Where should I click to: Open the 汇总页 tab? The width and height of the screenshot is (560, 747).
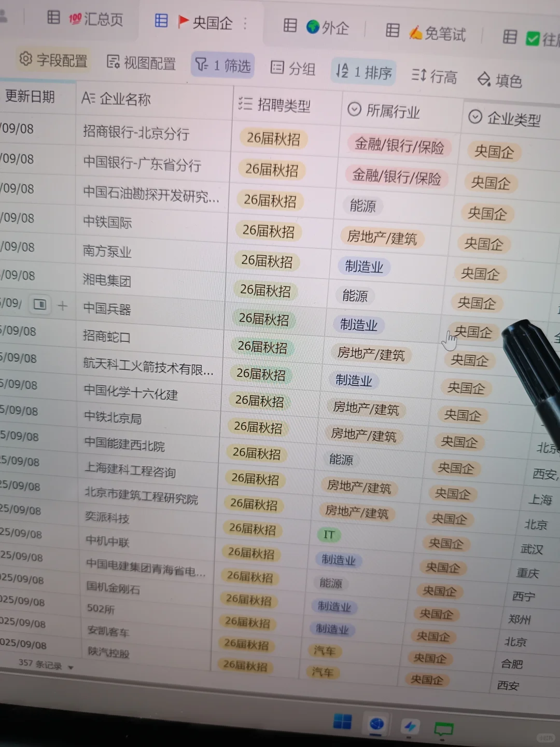pyautogui.click(x=96, y=19)
